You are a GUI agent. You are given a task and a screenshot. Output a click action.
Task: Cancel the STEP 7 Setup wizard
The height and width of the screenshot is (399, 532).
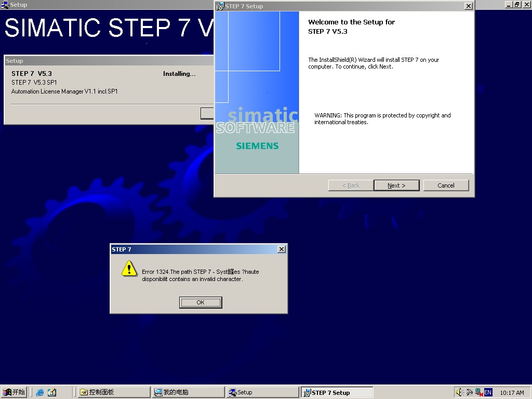[x=446, y=185]
